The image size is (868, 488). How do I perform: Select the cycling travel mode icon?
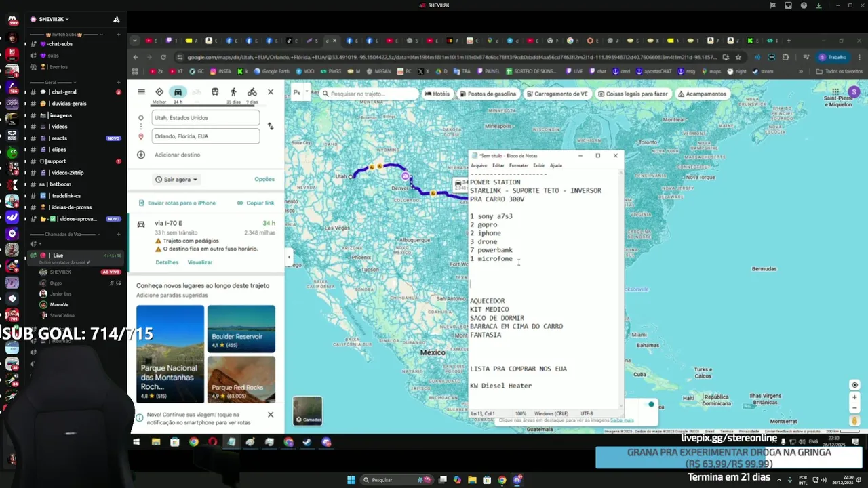click(252, 92)
